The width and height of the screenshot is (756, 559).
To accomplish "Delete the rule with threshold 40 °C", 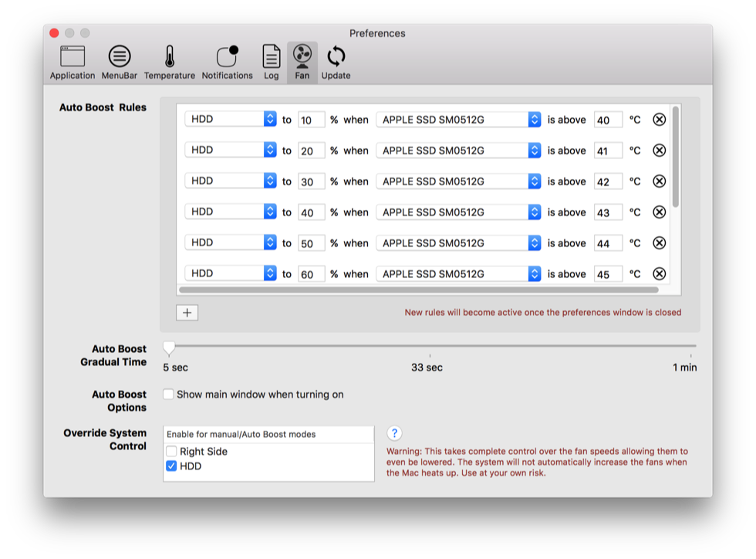I will point(659,119).
